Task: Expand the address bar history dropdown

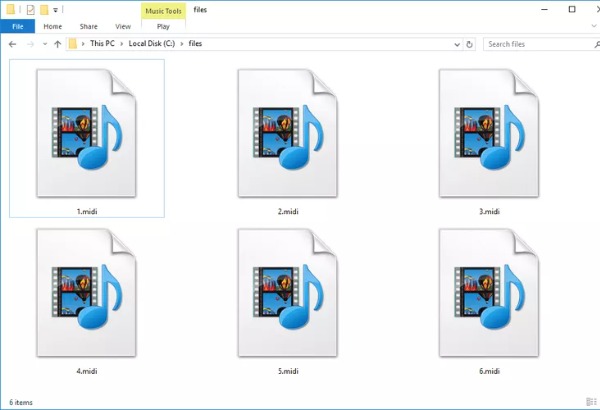Action: (457, 44)
